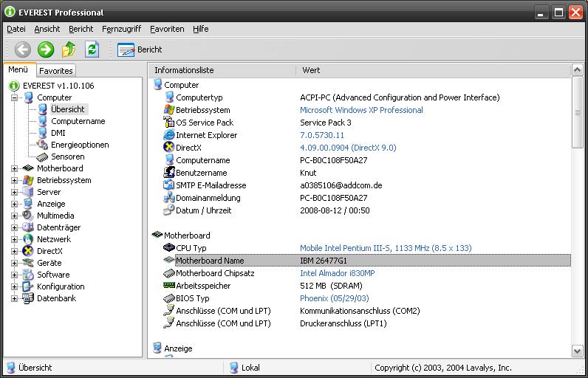
Task: Select the Datum / Uhrzeit row
Action: pos(366,210)
